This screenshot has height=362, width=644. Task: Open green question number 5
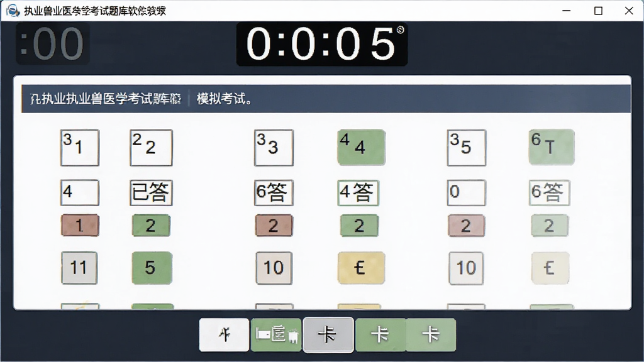pos(152,268)
